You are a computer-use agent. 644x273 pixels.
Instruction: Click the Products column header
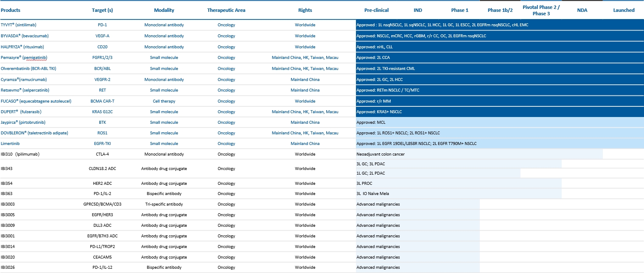[11, 10]
